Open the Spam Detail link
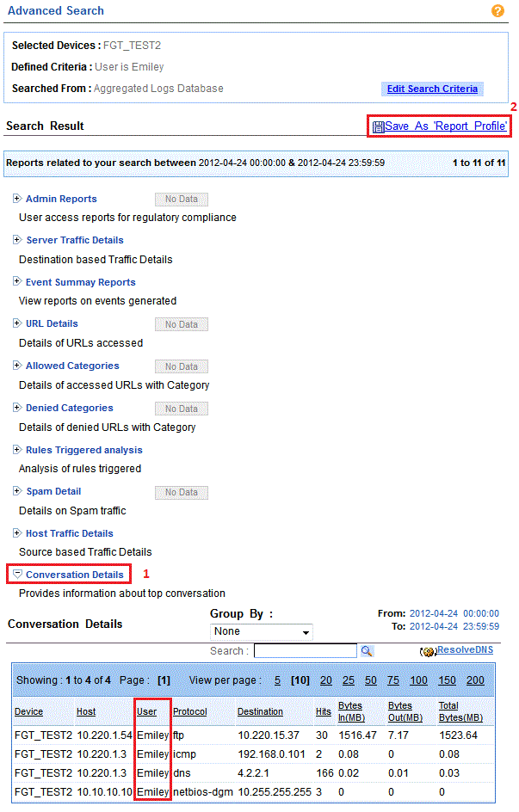The width and height of the screenshot is (519, 812). [54, 491]
